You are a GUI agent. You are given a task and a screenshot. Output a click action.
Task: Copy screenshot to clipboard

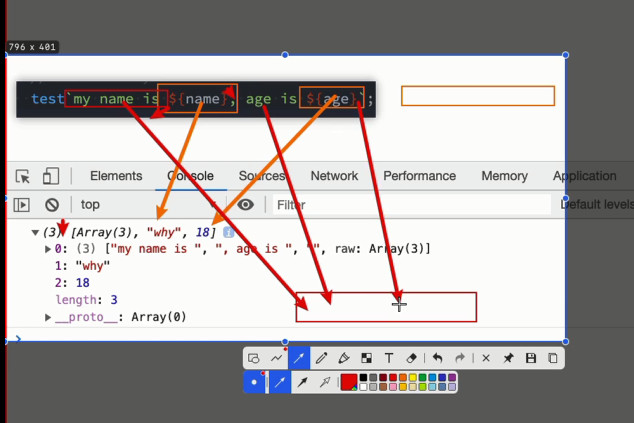coord(553,358)
